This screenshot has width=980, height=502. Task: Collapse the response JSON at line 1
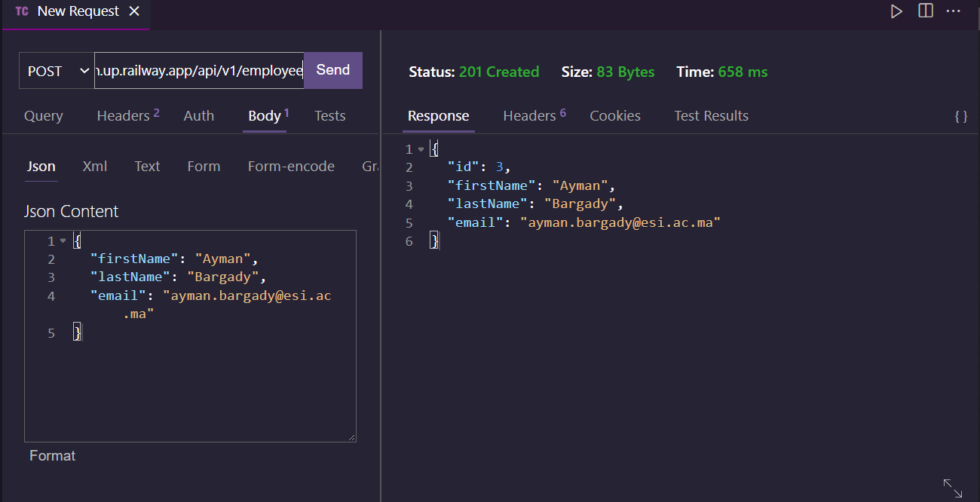[x=420, y=148]
